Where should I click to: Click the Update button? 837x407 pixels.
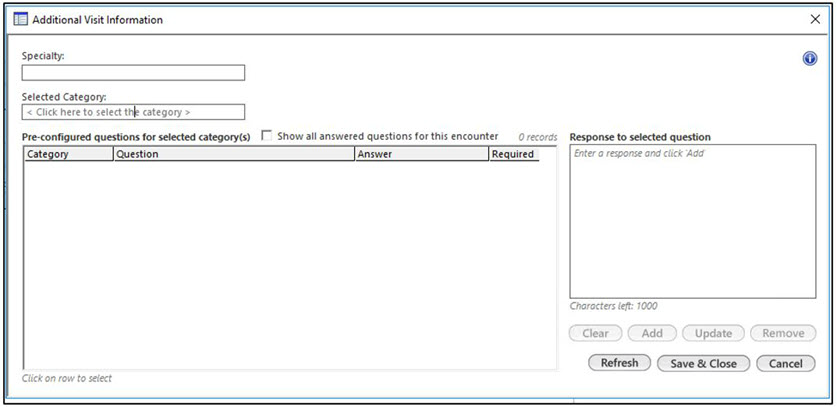tap(713, 333)
